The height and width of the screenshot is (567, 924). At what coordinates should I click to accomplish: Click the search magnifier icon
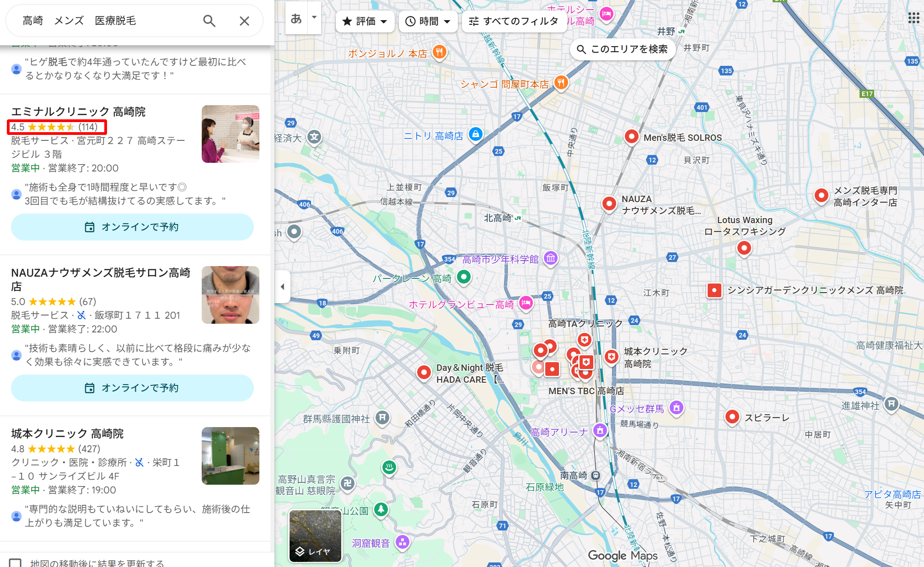[x=209, y=21]
